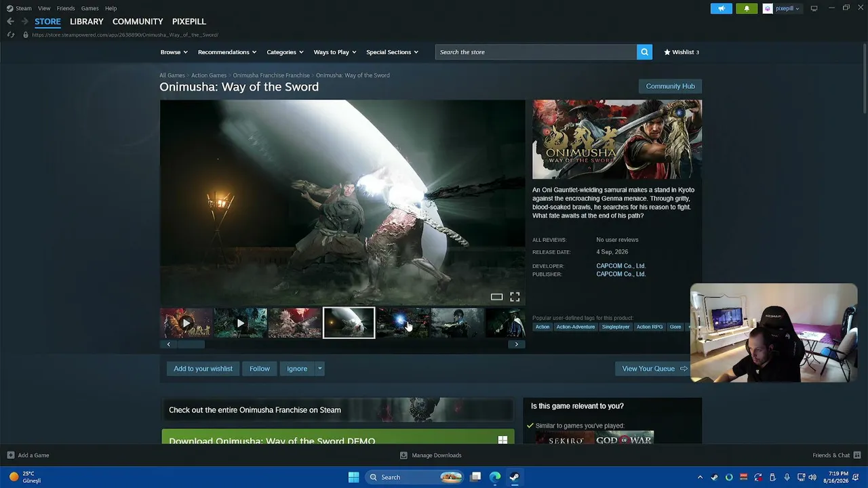Open the CAPCOM publisher link

pos(620,274)
